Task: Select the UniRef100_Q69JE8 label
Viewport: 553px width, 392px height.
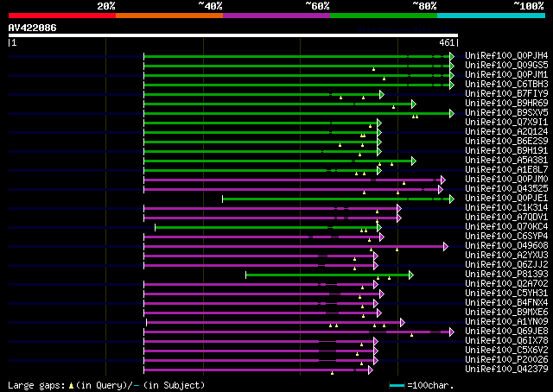Action: tap(506, 332)
